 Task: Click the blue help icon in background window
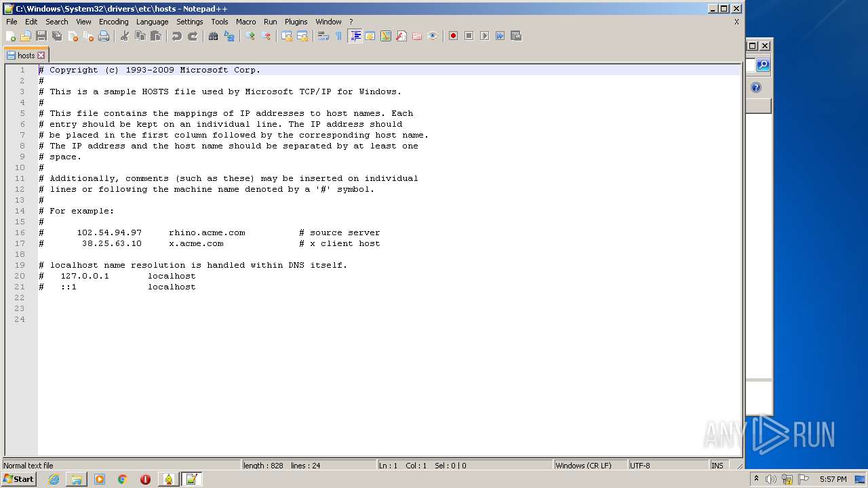tap(756, 87)
